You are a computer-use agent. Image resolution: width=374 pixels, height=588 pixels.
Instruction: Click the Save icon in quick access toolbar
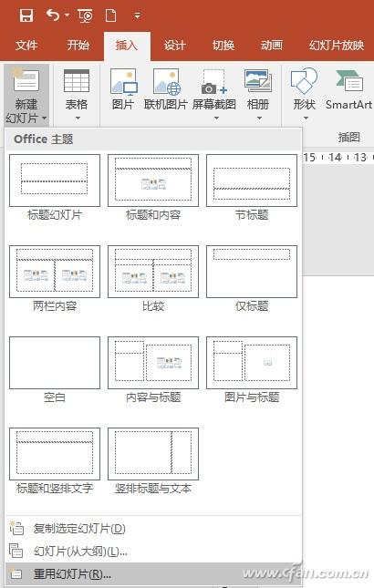26,15
